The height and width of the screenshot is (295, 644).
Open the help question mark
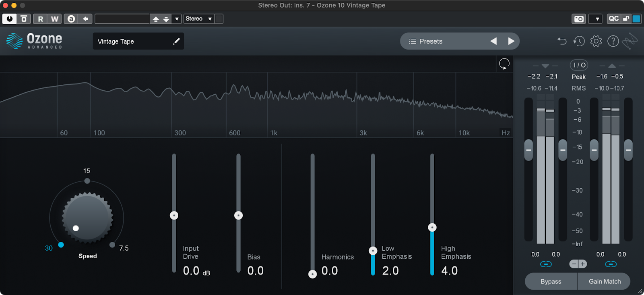click(x=613, y=41)
